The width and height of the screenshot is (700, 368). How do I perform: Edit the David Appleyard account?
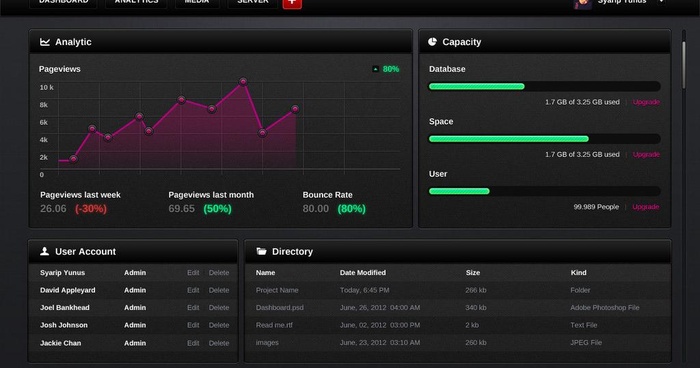pos(193,290)
